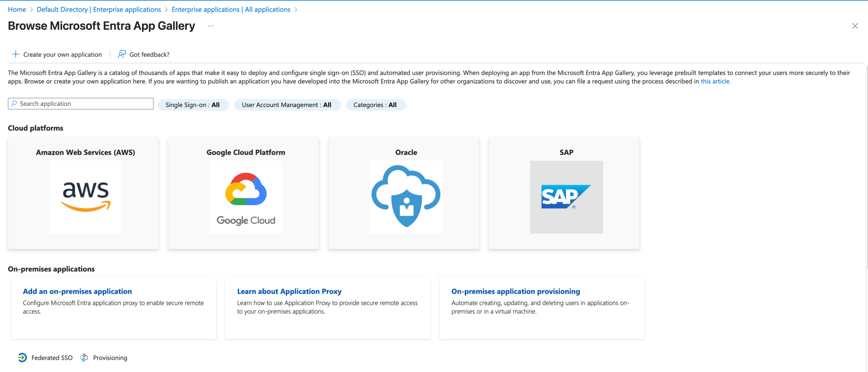Click the Provisioning legend icon
The width and height of the screenshot is (868, 372).
click(84, 357)
